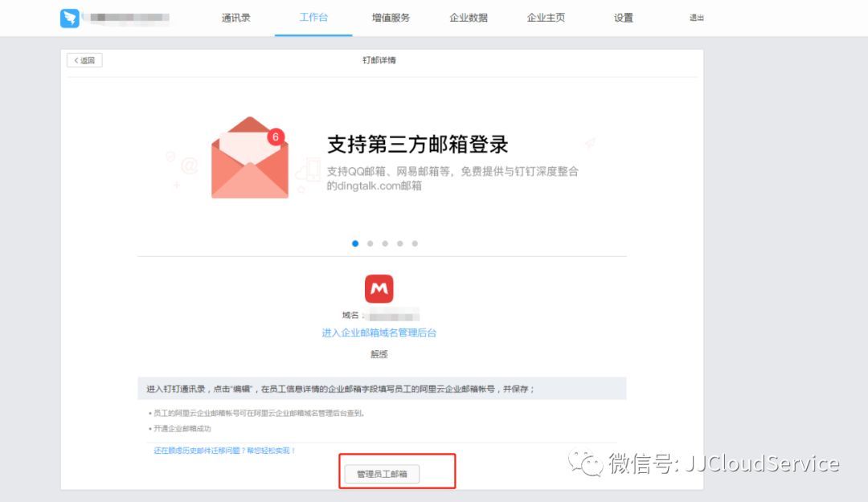This screenshot has width=868, height=502.
Task: Go to the 企业数据 tab
Action: coord(469,18)
